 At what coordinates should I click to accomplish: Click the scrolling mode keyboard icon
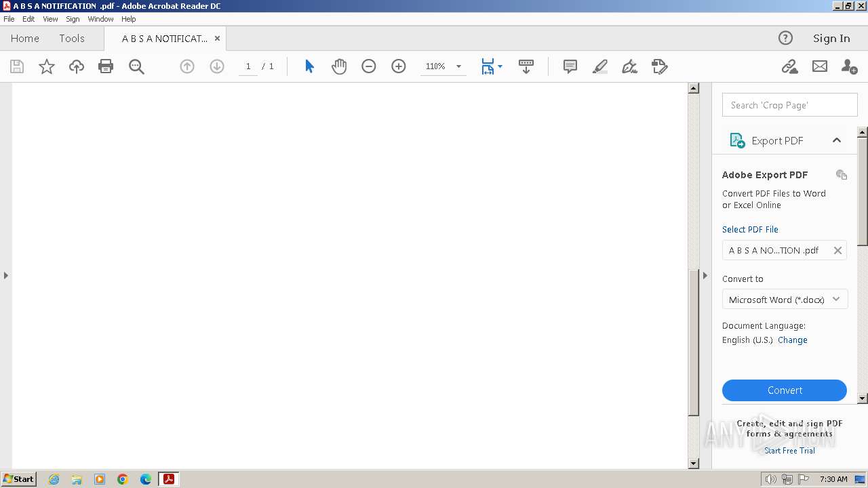coord(526,66)
